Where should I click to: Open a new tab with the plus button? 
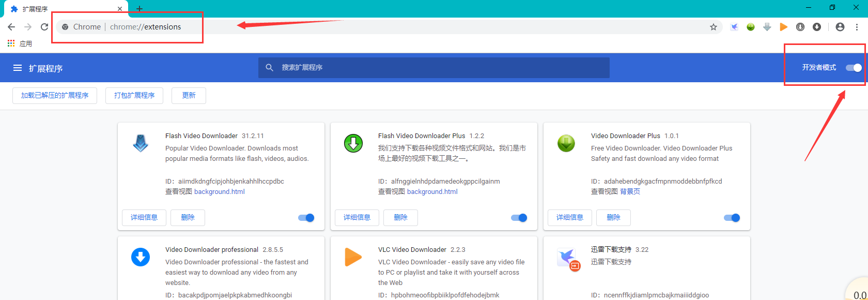[x=139, y=9]
